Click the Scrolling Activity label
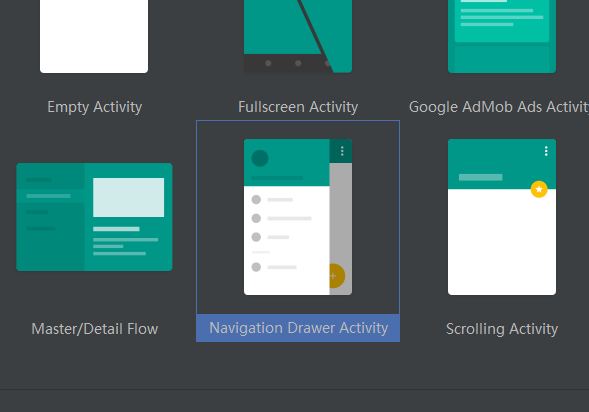Image resolution: width=589 pixels, height=412 pixels. click(502, 329)
